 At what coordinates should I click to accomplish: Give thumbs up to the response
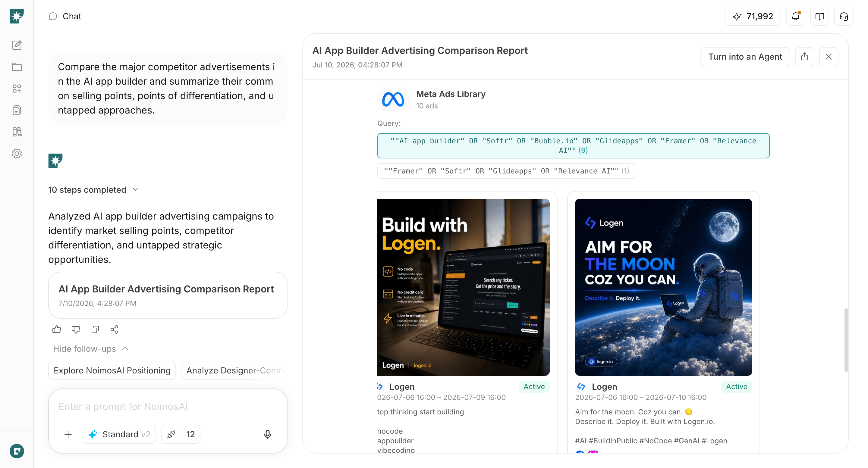[57, 330]
